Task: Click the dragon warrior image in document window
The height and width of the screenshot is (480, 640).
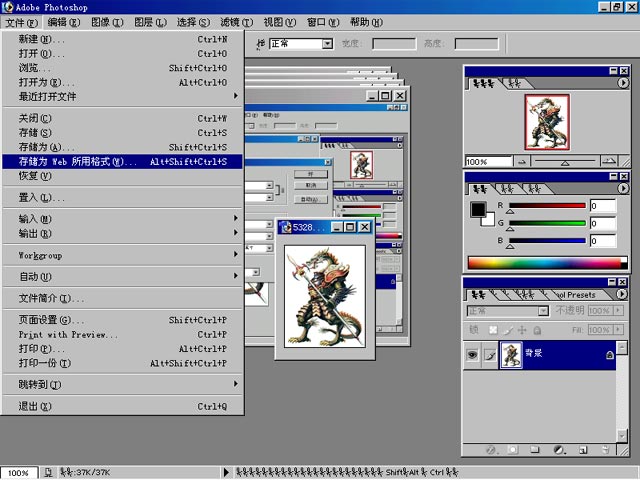Action: [x=325, y=296]
